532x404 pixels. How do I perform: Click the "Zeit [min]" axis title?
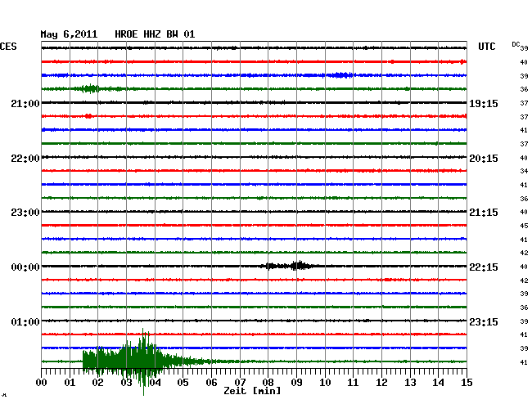[x=252, y=391]
